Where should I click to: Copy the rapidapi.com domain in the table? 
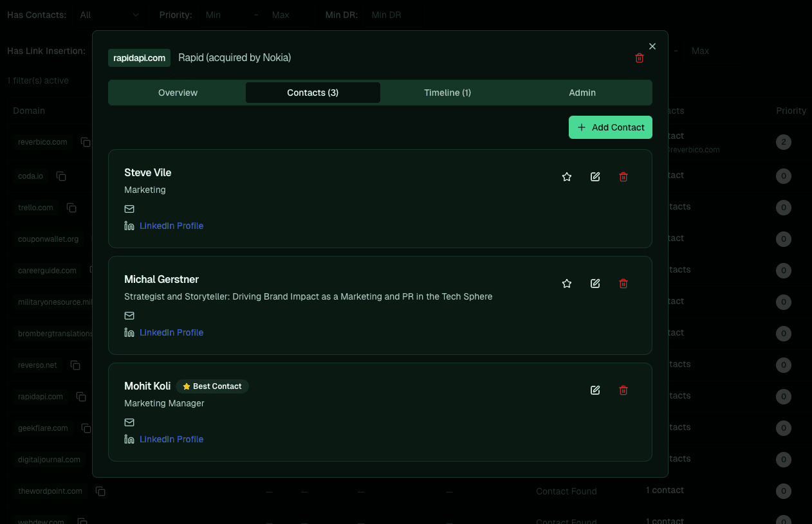tap(81, 397)
